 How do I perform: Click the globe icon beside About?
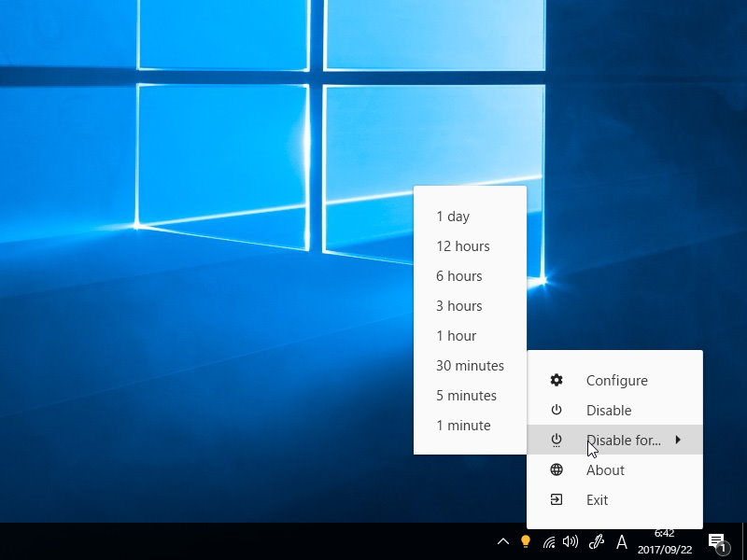tap(557, 469)
